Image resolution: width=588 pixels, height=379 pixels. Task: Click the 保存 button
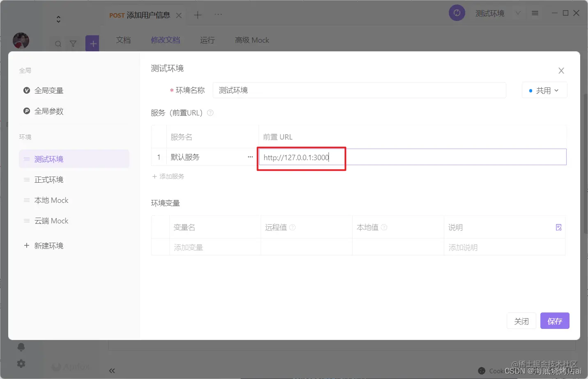555,321
